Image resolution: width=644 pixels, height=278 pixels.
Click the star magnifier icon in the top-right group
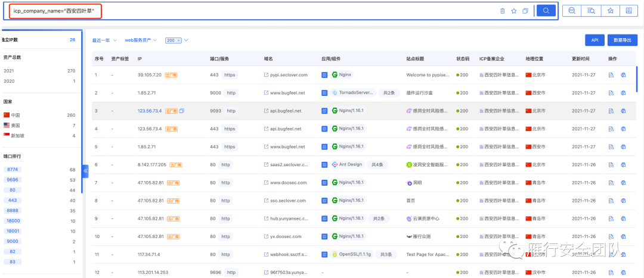tap(611, 11)
